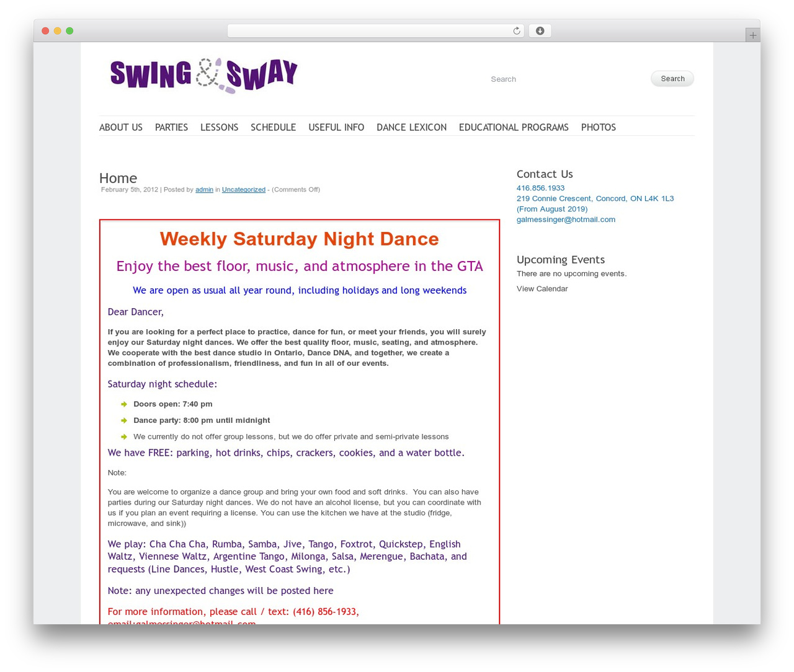Open the View Calendar link

tap(542, 289)
